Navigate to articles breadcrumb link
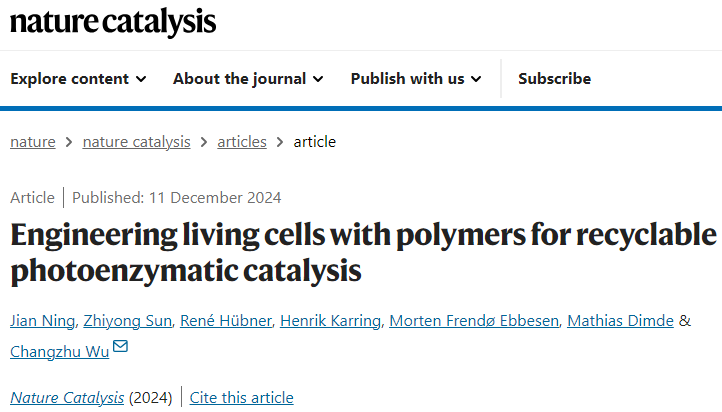Image resolution: width=722 pixels, height=412 pixels. pyautogui.click(x=242, y=142)
